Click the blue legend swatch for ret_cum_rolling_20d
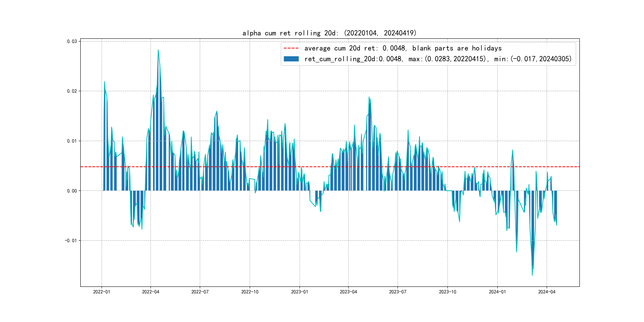The width and height of the screenshot is (644, 322). tap(291, 59)
